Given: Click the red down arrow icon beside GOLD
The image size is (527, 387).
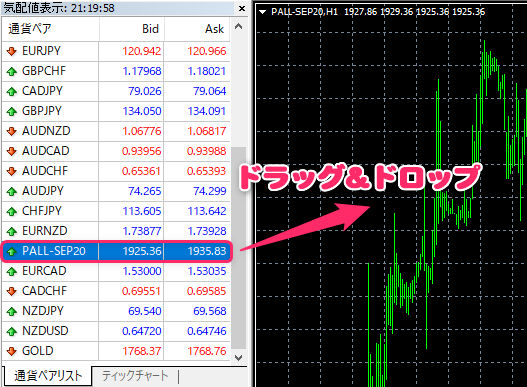Looking at the screenshot, I should point(12,351).
